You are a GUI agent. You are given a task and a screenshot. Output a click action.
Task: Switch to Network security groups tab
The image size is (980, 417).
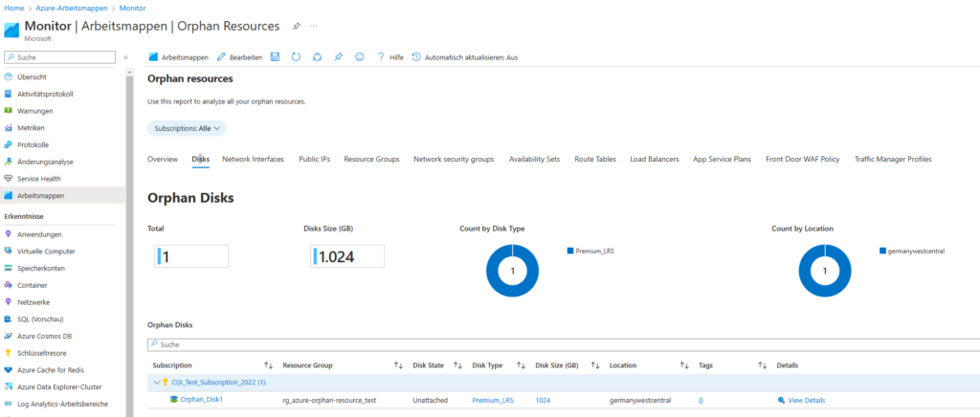click(x=454, y=159)
